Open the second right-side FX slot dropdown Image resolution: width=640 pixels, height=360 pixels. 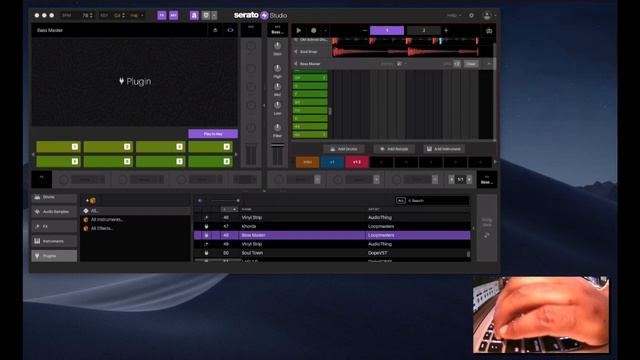[x=376, y=180]
